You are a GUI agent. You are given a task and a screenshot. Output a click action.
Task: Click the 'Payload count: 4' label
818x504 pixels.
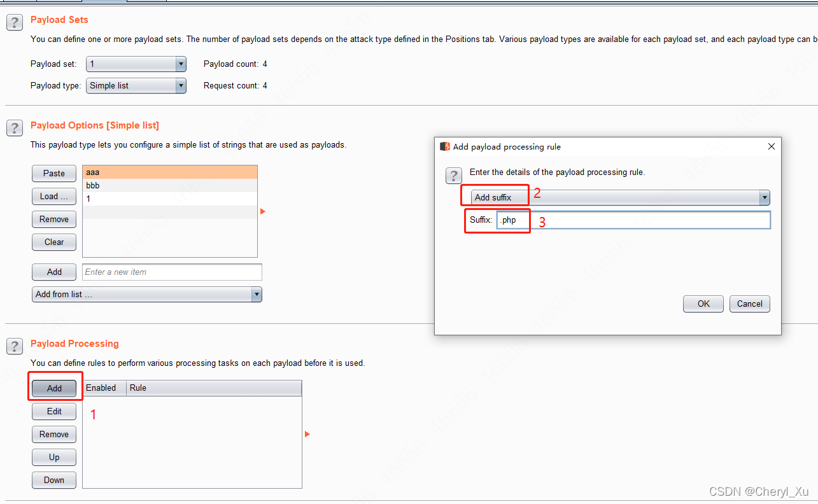tap(236, 64)
